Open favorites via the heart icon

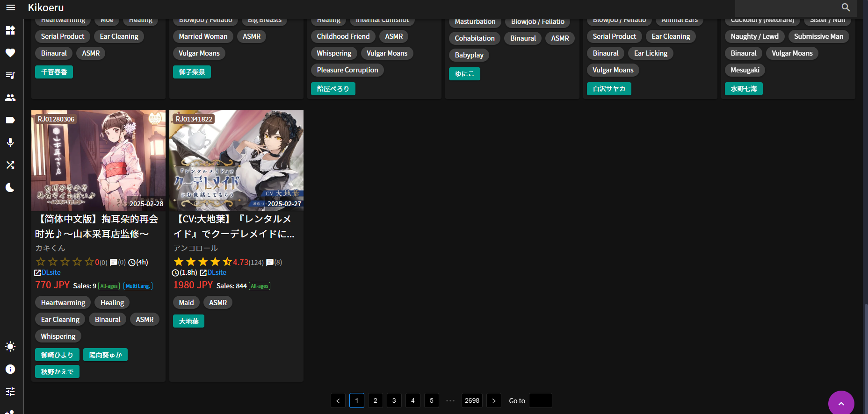point(10,53)
